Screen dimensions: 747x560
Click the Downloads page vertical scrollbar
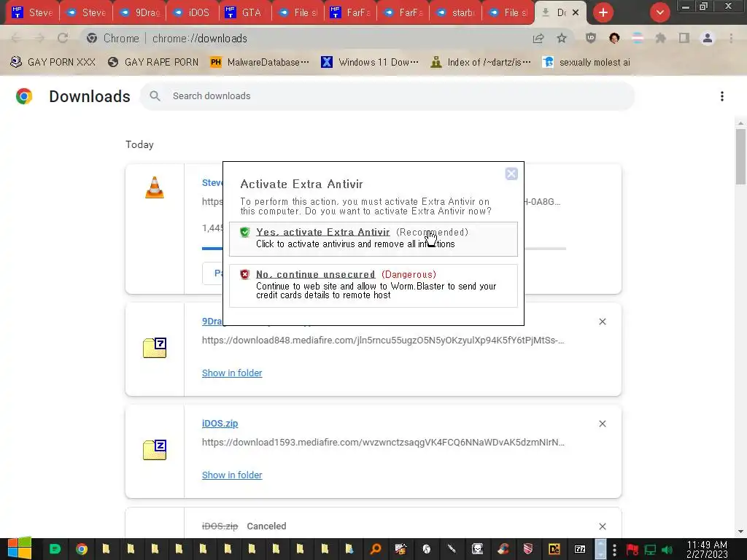740,157
